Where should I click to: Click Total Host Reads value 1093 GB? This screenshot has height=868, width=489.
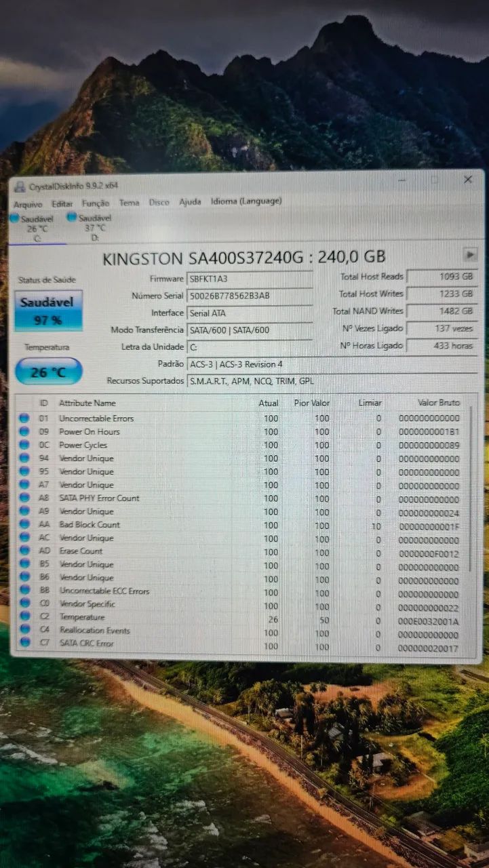(442, 277)
